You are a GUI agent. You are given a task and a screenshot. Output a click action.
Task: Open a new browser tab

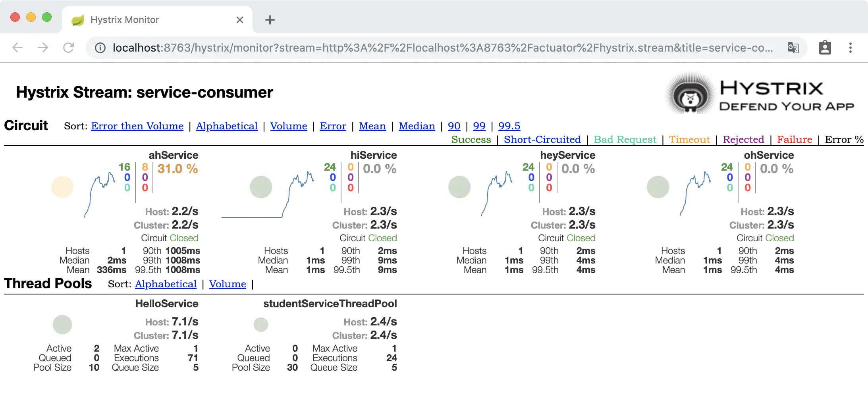point(270,20)
